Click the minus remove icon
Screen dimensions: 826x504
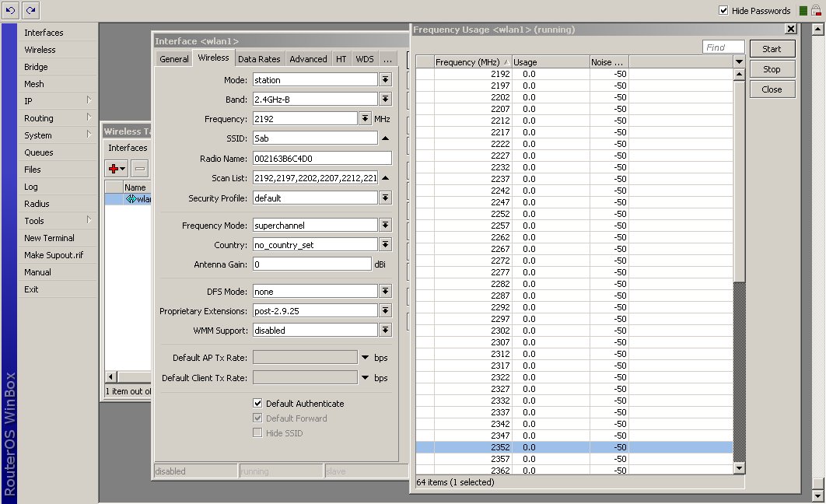click(x=140, y=168)
